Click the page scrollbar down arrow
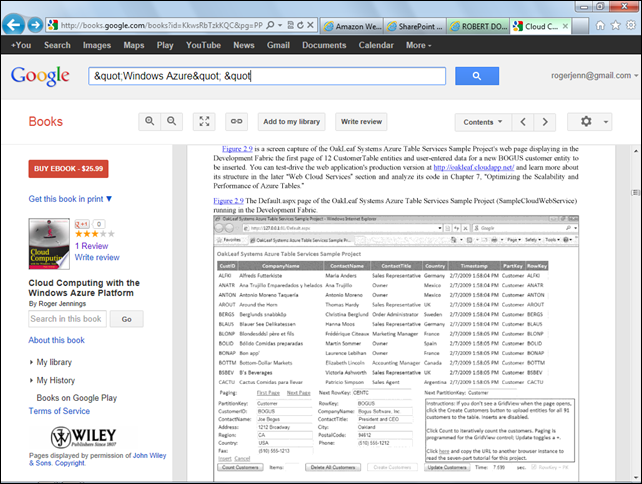Image resolution: width=642 pixels, height=484 pixels. (x=635, y=477)
